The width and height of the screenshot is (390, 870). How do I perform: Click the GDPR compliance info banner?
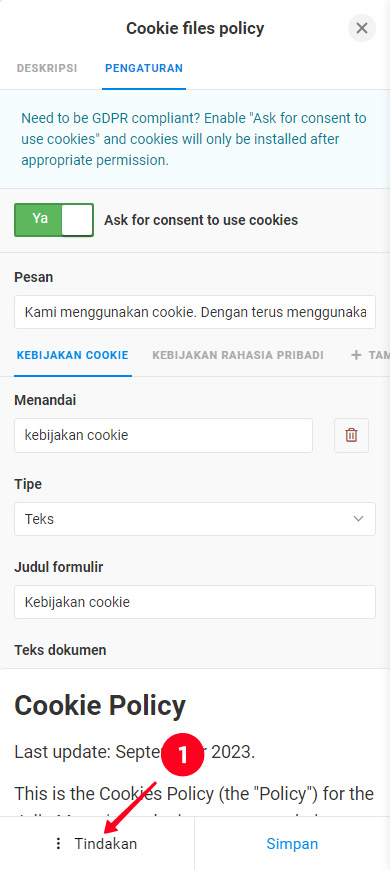(195, 139)
